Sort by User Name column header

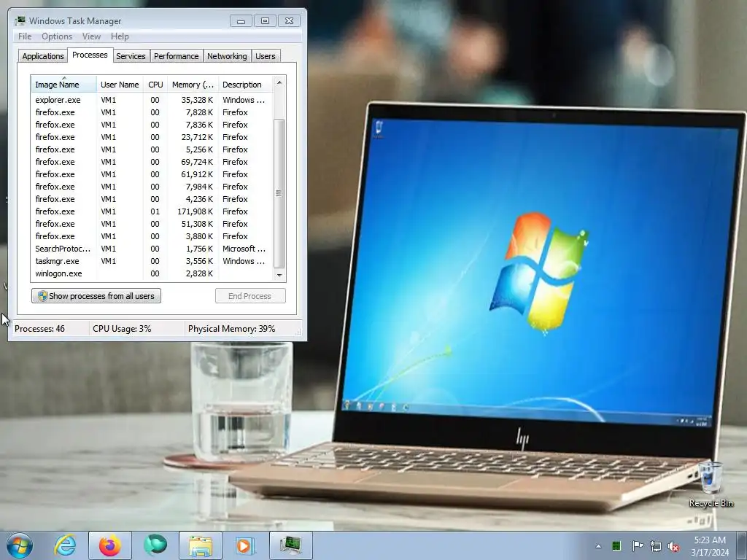coord(120,85)
